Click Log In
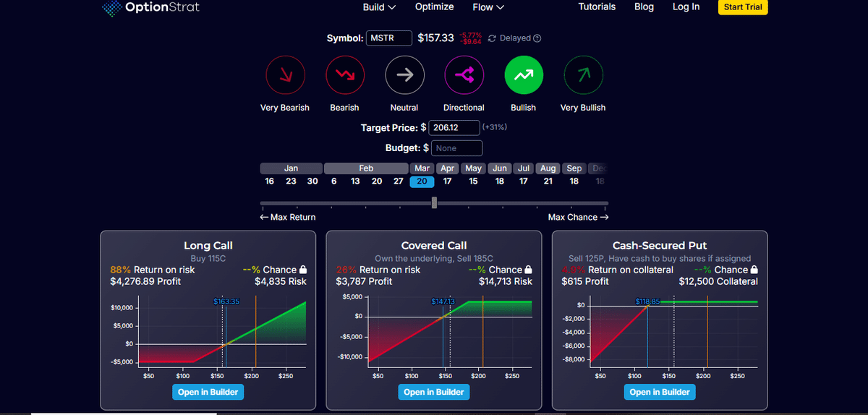The width and height of the screenshot is (868, 415). tap(686, 7)
